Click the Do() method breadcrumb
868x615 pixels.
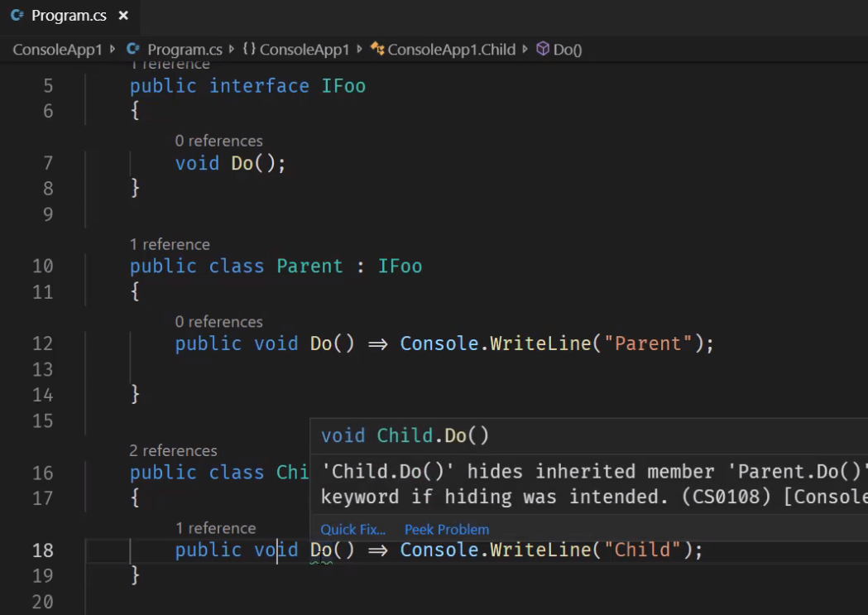coord(568,50)
